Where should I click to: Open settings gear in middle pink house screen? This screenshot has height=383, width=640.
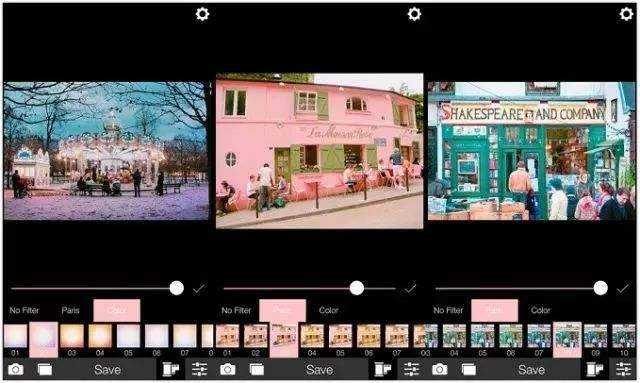click(414, 14)
